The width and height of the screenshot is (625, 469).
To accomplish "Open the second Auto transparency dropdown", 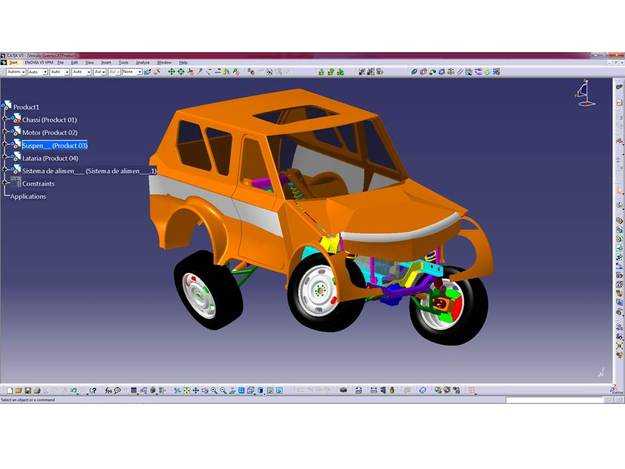I will (38, 72).
